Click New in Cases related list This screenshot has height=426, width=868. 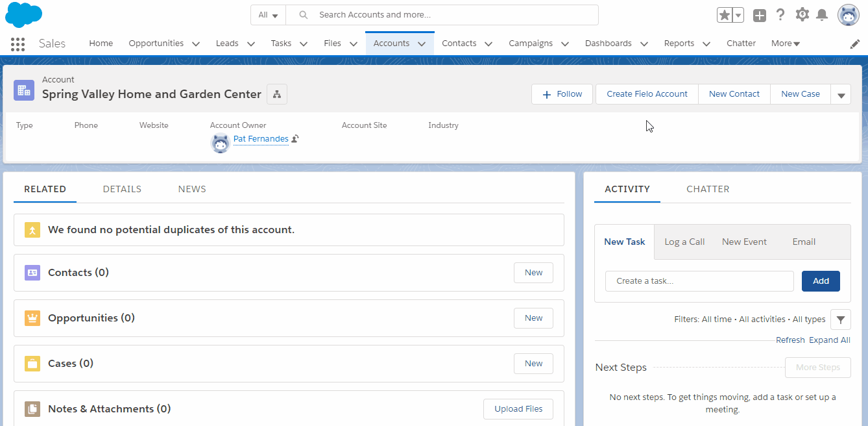pos(534,364)
